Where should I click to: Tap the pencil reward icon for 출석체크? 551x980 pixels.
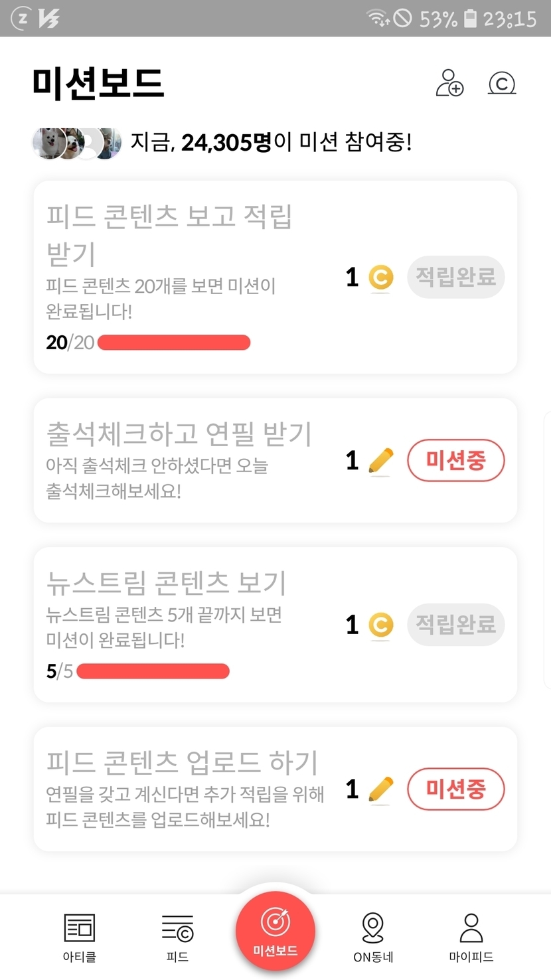[380, 461]
